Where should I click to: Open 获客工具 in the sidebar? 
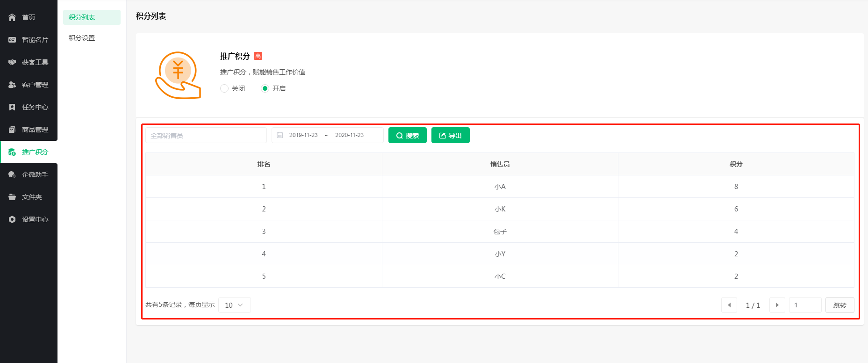pyautogui.click(x=29, y=62)
